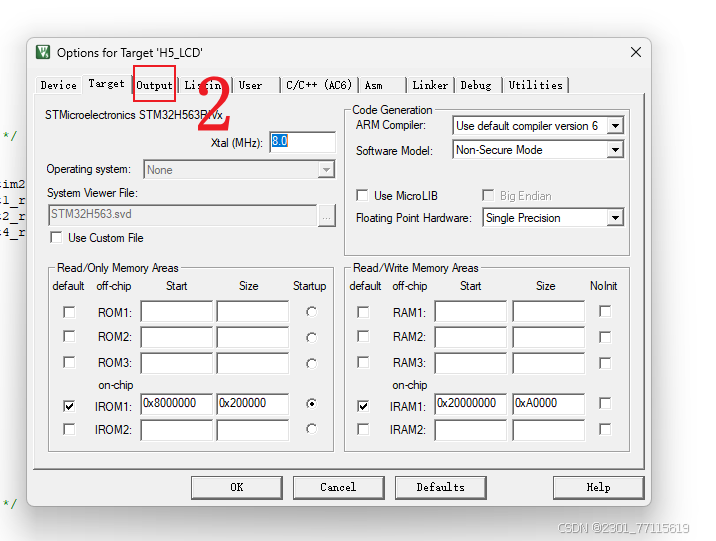Click the System Viewer File field
This screenshot has height=541, width=716.
(182, 215)
